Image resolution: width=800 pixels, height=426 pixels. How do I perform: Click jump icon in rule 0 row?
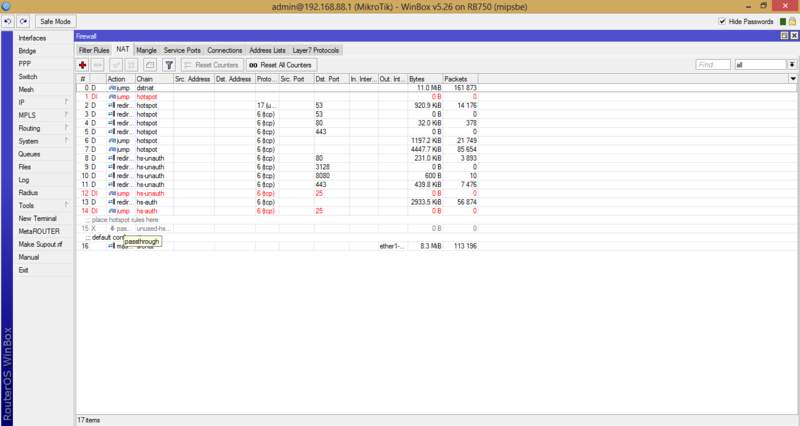[x=112, y=88]
